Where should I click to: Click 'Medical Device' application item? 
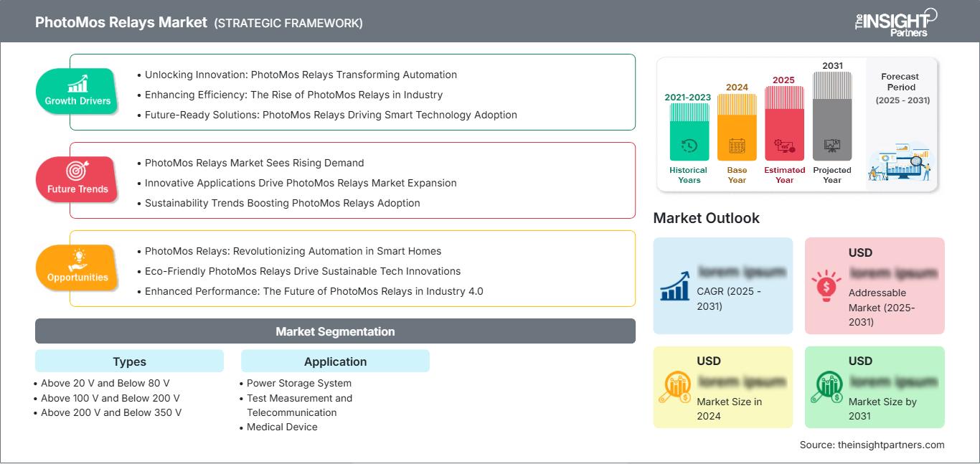[282, 427]
